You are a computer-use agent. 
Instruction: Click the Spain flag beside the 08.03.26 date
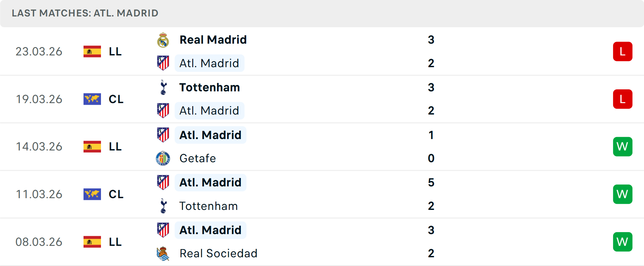pyautogui.click(x=92, y=242)
